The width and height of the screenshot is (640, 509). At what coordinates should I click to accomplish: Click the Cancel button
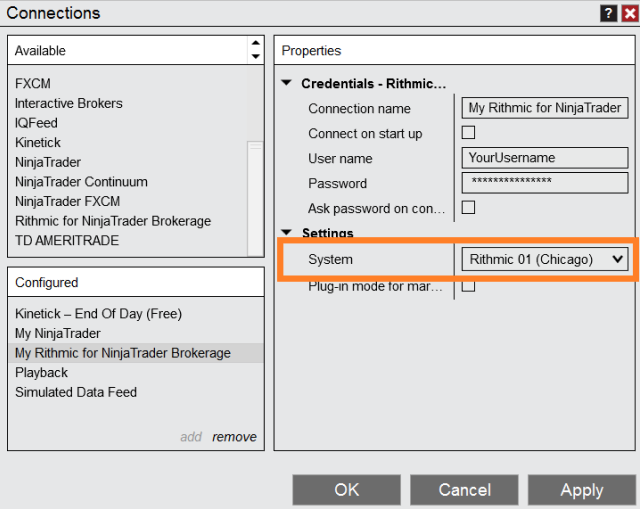coord(464,490)
